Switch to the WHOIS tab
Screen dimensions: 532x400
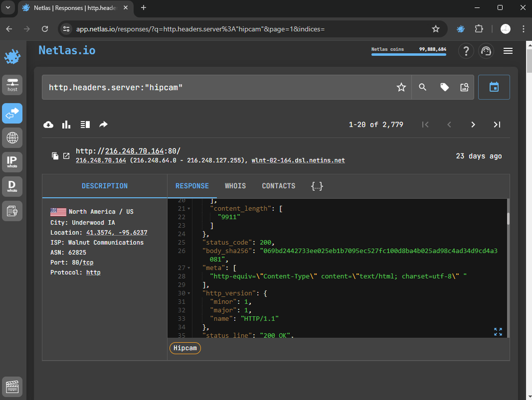pyautogui.click(x=235, y=186)
